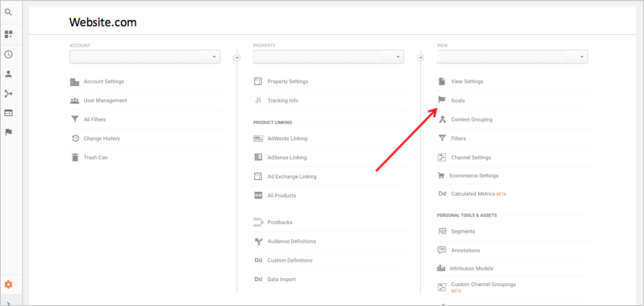This screenshot has height=306, width=644.
Task: Open Behavior reports icon in sidebar
Action: pos(9,112)
